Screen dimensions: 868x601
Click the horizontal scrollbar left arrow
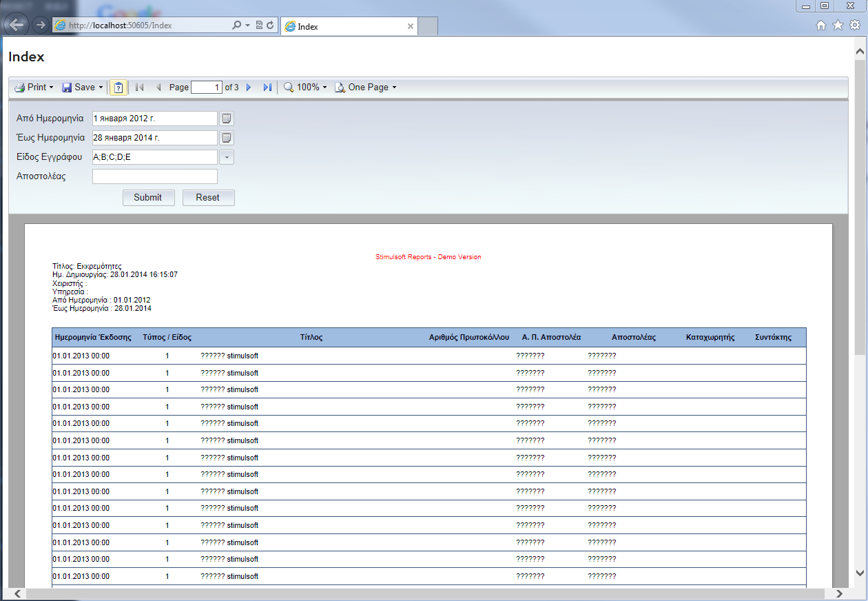[17, 593]
